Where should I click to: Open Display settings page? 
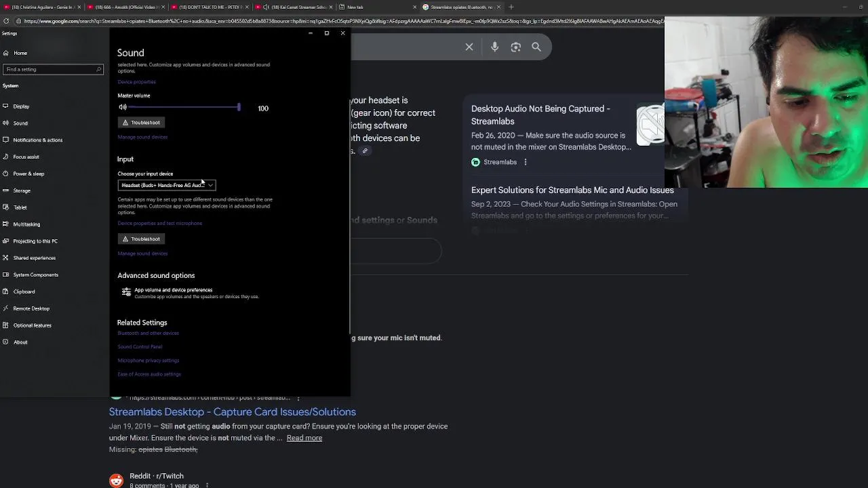point(21,106)
